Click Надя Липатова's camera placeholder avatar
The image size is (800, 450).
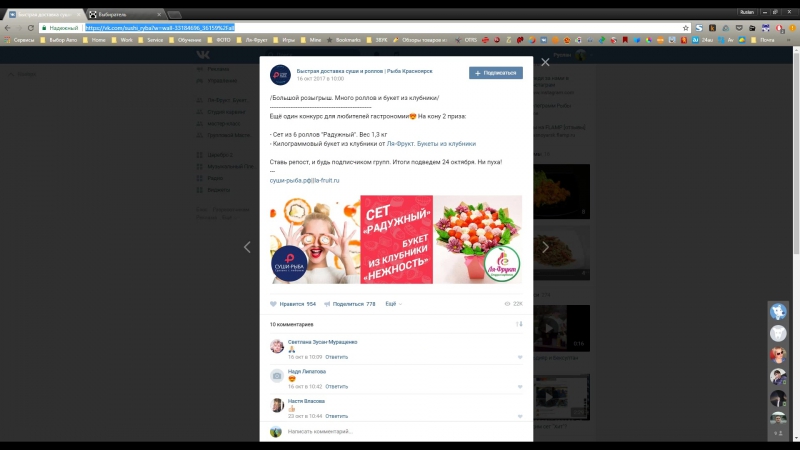pos(277,376)
